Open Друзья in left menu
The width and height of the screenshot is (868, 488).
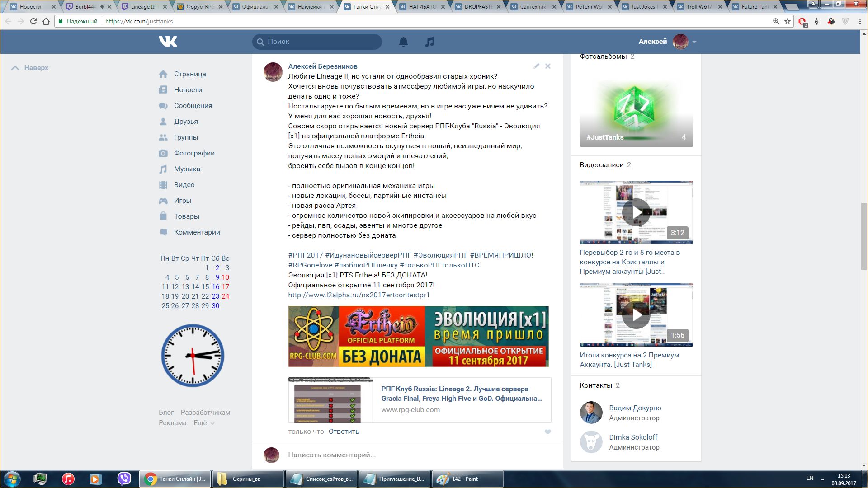186,122
